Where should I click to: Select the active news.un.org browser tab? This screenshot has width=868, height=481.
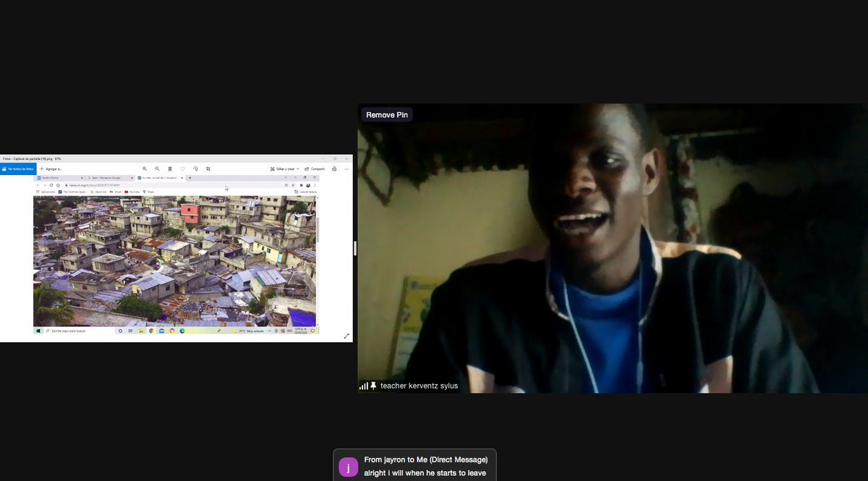pyautogui.click(x=160, y=178)
